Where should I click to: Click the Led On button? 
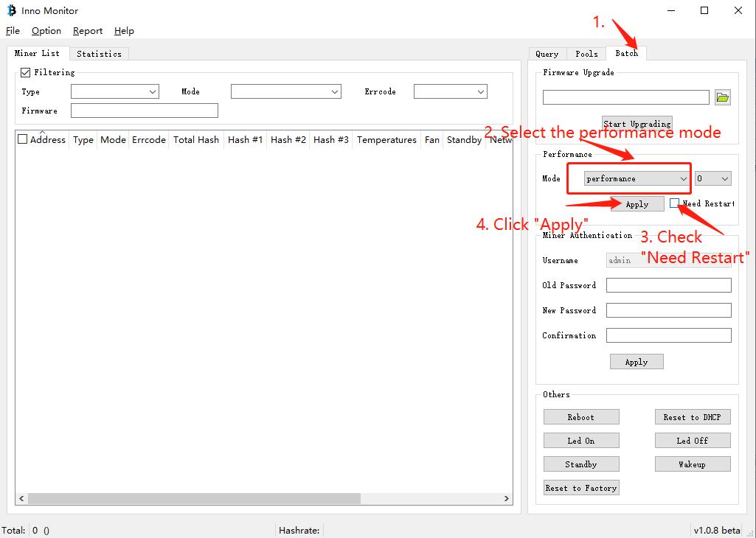580,441
